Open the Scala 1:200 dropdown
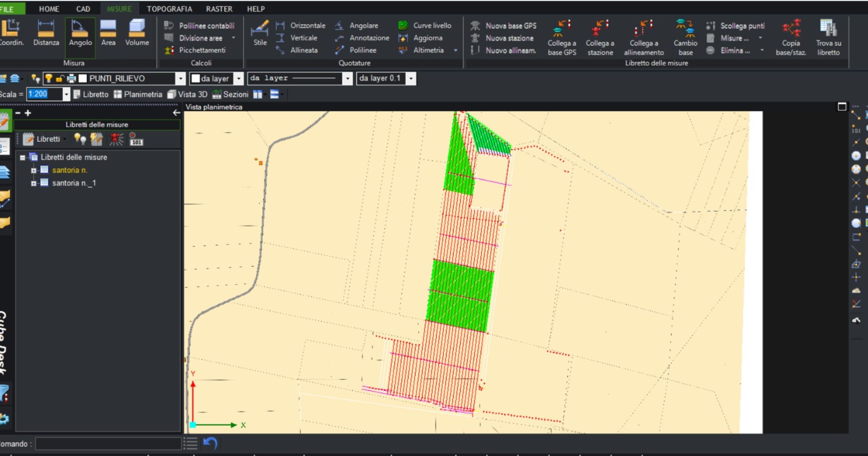Screen dimensions: 868x456 [66, 94]
